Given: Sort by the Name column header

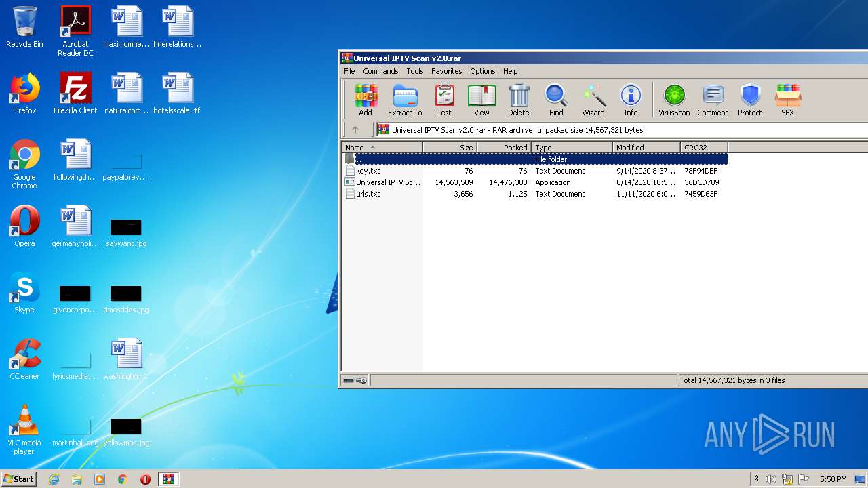Looking at the screenshot, I should 382,147.
